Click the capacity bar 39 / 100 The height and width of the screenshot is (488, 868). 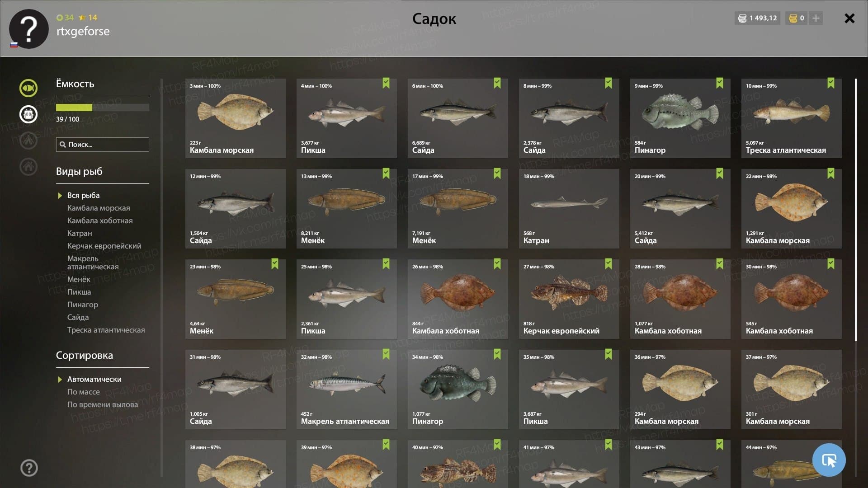[x=103, y=108]
